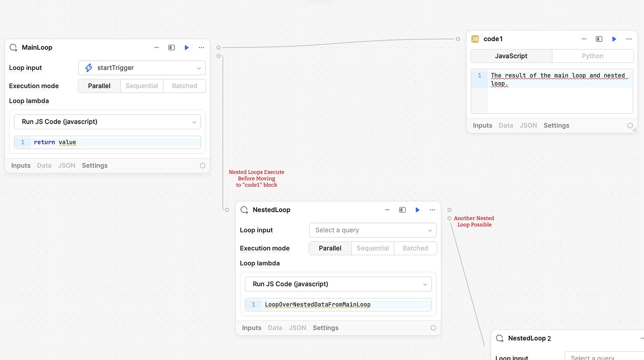Collapse the MainLoop block with minus icon

[157, 48]
